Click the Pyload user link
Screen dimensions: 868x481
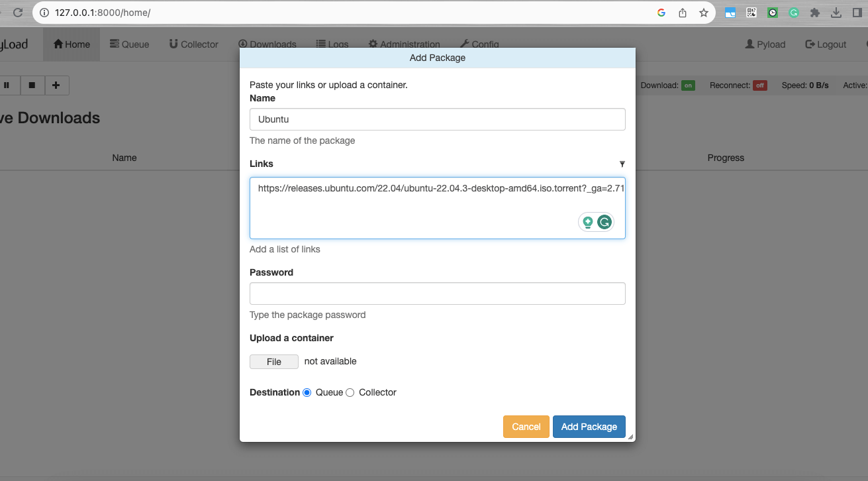pyautogui.click(x=765, y=44)
